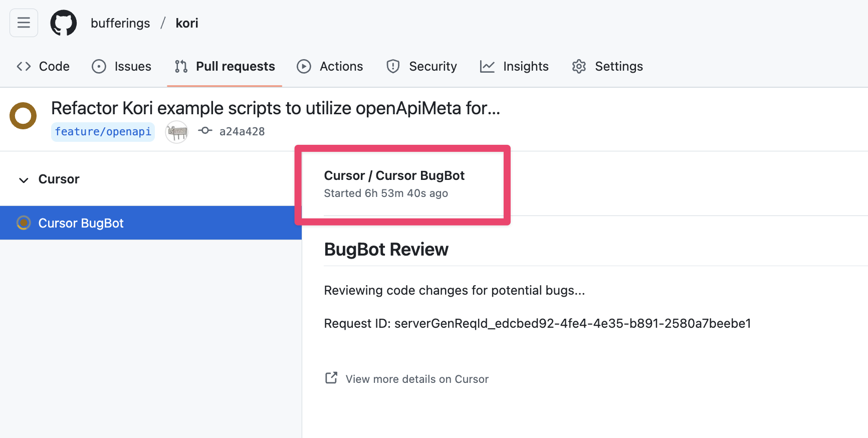The image size is (868, 438).
Task: Select the Cursor BugBot check run
Action: tap(151, 223)
